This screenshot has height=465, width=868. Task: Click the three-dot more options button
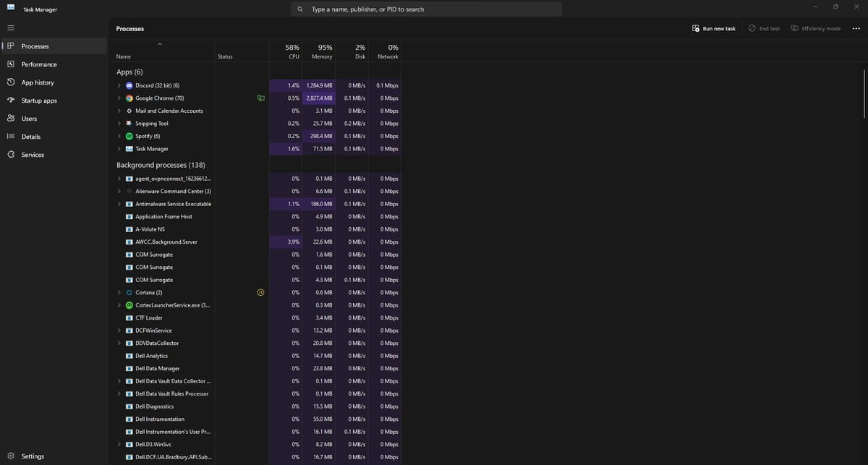coord(856,28)
